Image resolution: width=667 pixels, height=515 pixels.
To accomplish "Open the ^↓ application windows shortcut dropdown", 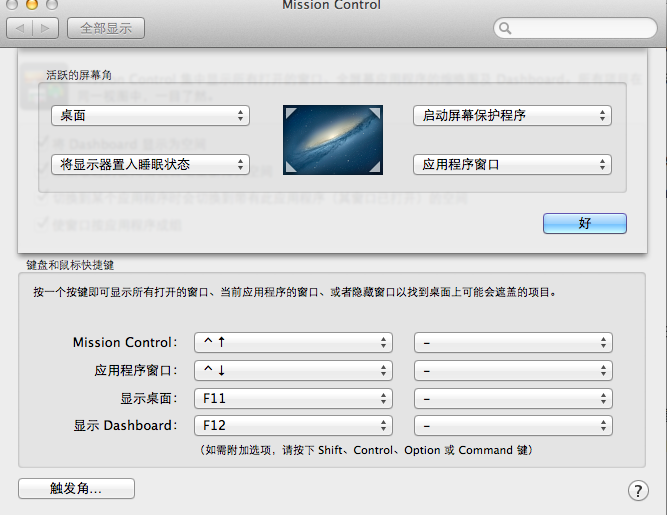I will coord(292,370).
